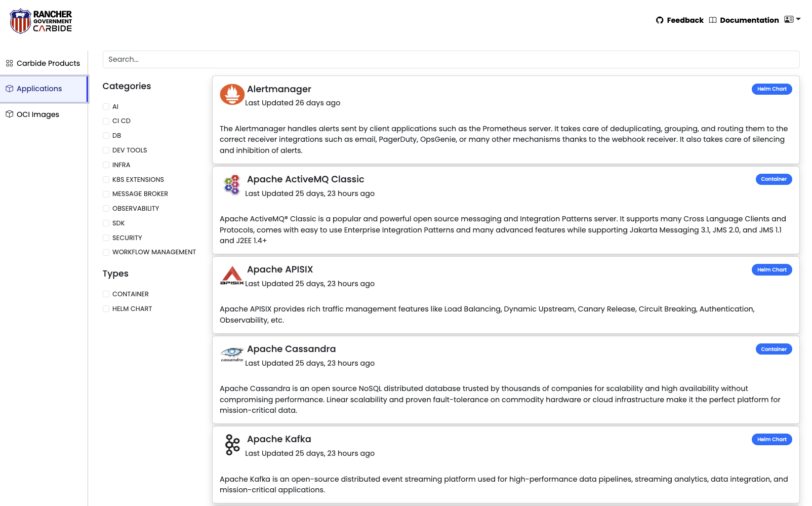
Task: Click Apache Kafka's Helm Chart badge
Action: pos(772,440)
